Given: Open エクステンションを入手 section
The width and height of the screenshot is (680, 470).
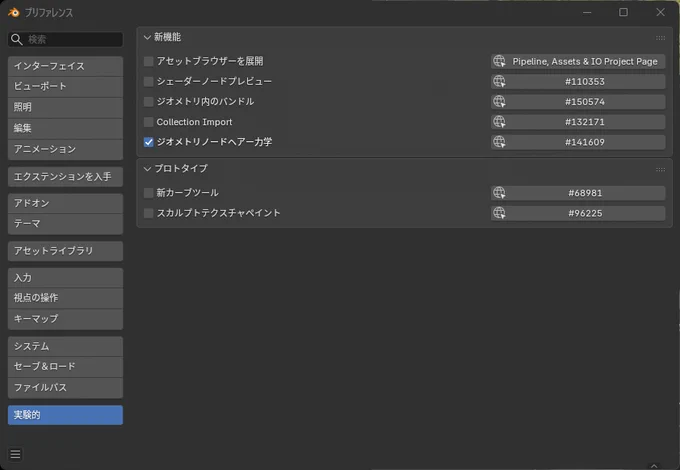Looking at the screenshot, I should point(65,176).
